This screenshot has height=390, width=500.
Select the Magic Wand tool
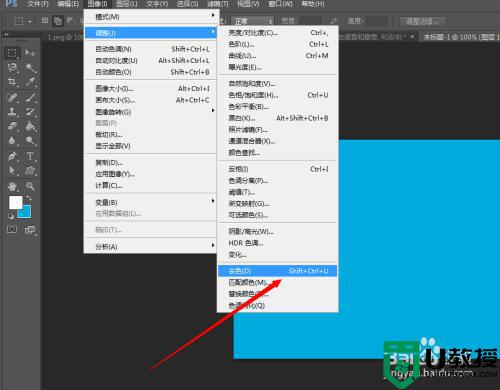point(30,68)
